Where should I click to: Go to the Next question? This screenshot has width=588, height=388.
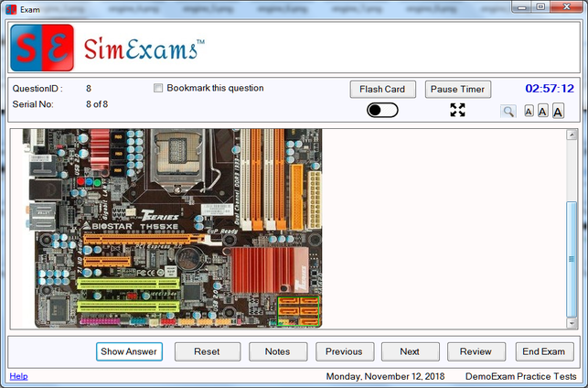tap(411, 351)
